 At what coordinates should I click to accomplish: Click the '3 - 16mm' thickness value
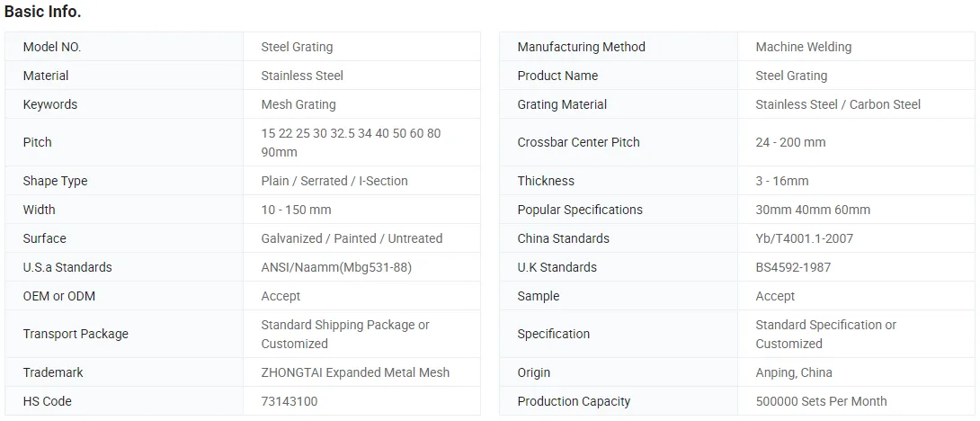tap(782, 181)
